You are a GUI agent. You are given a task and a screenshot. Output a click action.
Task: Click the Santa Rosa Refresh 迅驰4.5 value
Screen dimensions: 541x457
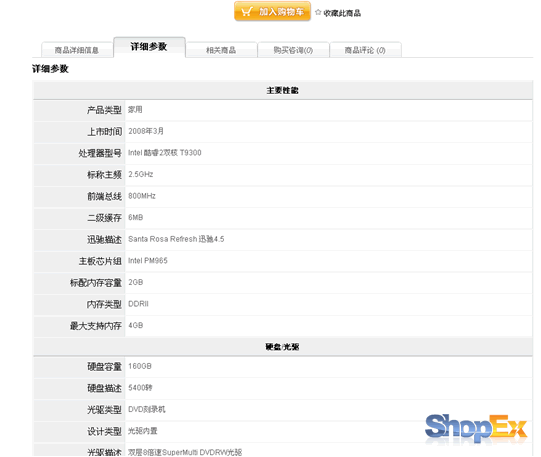(176, 239)
